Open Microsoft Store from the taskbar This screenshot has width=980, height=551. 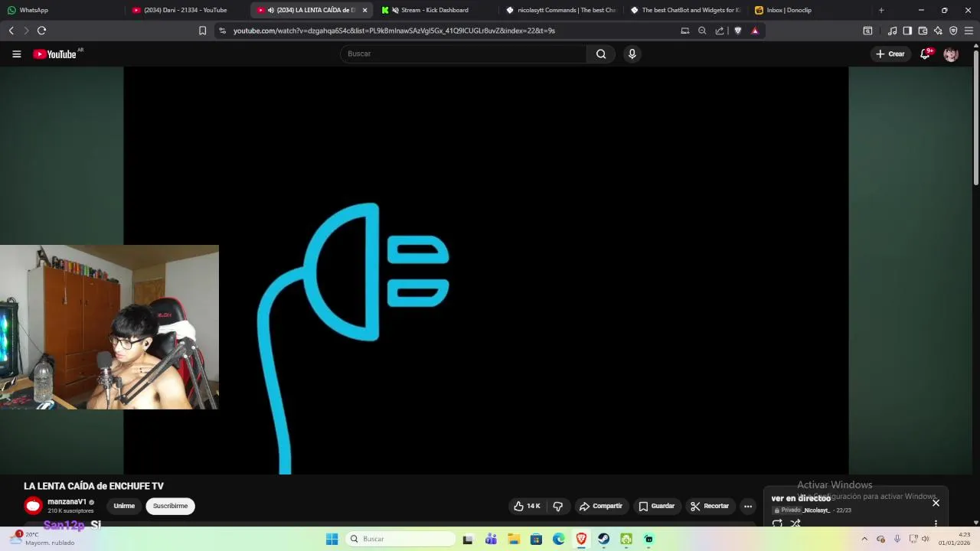point(536,539)
